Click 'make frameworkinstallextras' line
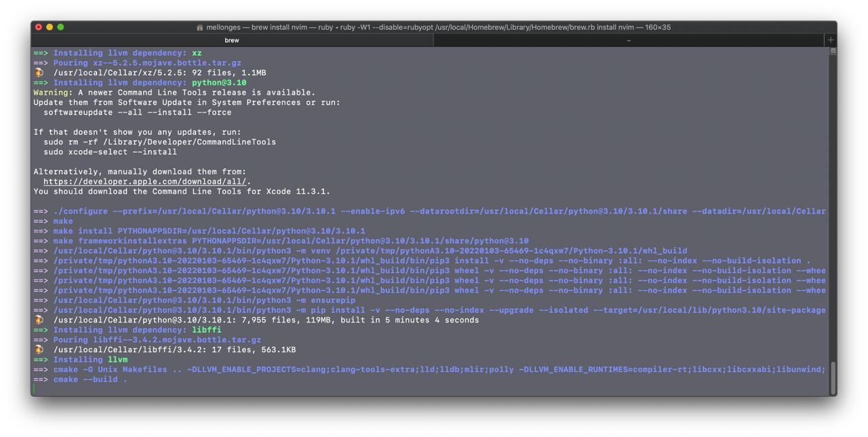Screen dimensions: 868x437 [x=291, y=241]
